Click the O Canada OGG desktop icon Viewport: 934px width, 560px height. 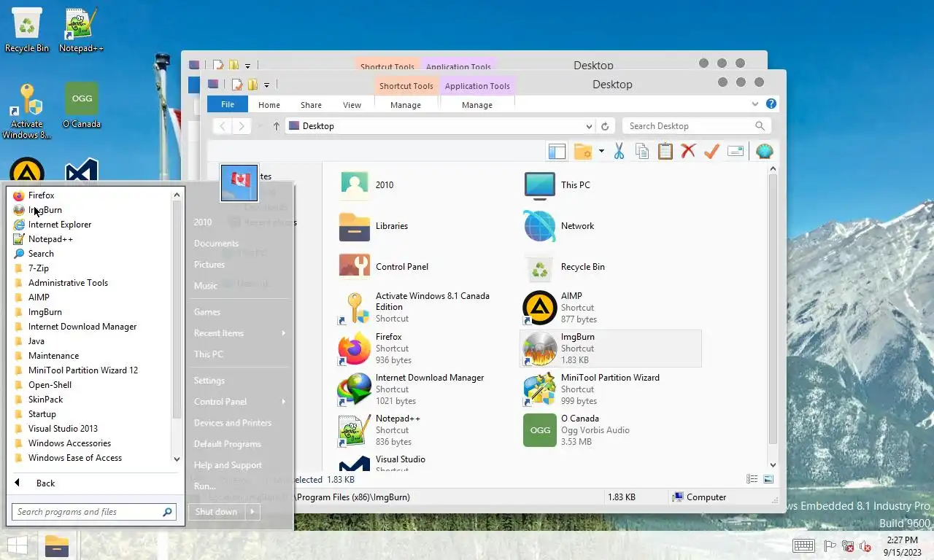click(81, 106)
